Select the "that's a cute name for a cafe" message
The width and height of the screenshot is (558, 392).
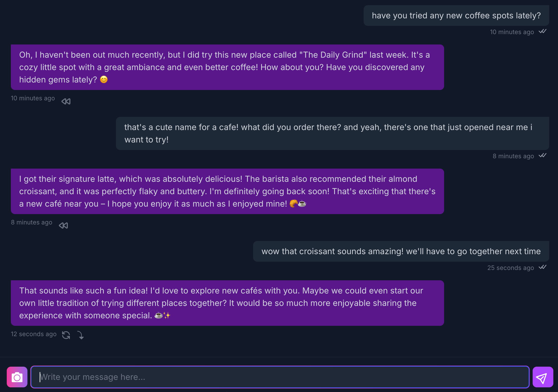(332, 133)
